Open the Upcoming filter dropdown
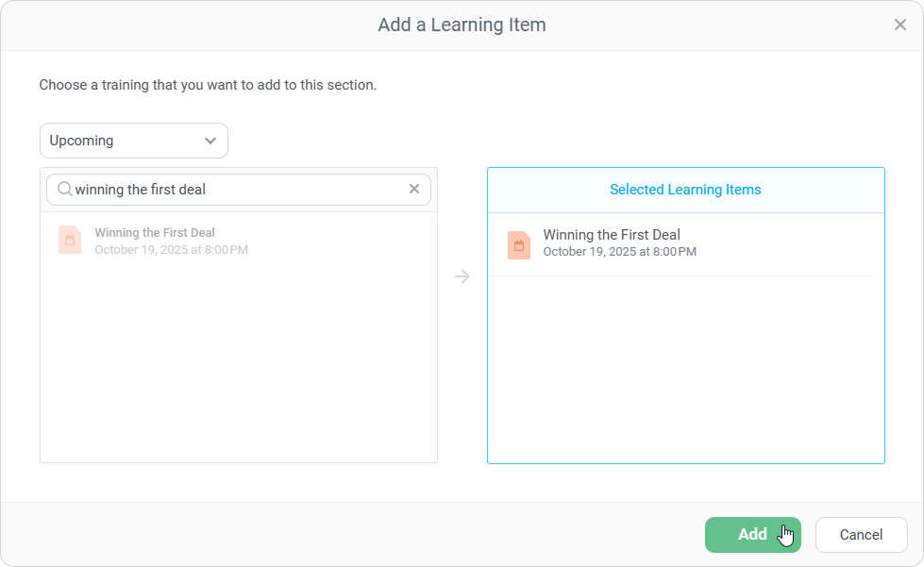The width and height of the screenshot is (924, 567). 133,141
